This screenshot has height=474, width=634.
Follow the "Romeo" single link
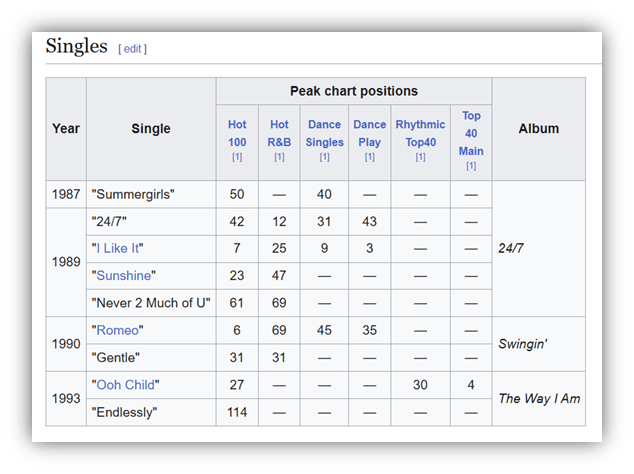coord(118,330)
